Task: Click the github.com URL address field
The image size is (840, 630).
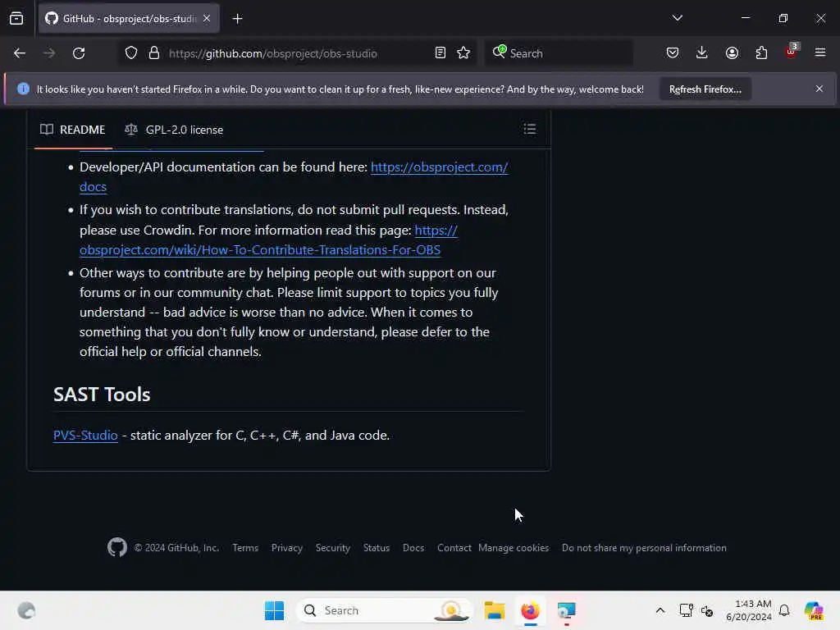Action: tap(272, 53)
